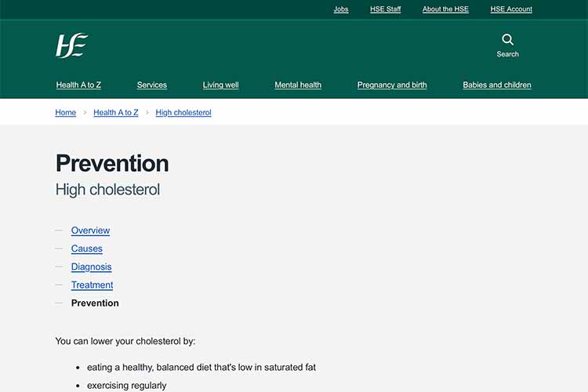Go to HSE Staff page
The height and width of the screenshot is (392, 588).
click(x=385, y=9)
